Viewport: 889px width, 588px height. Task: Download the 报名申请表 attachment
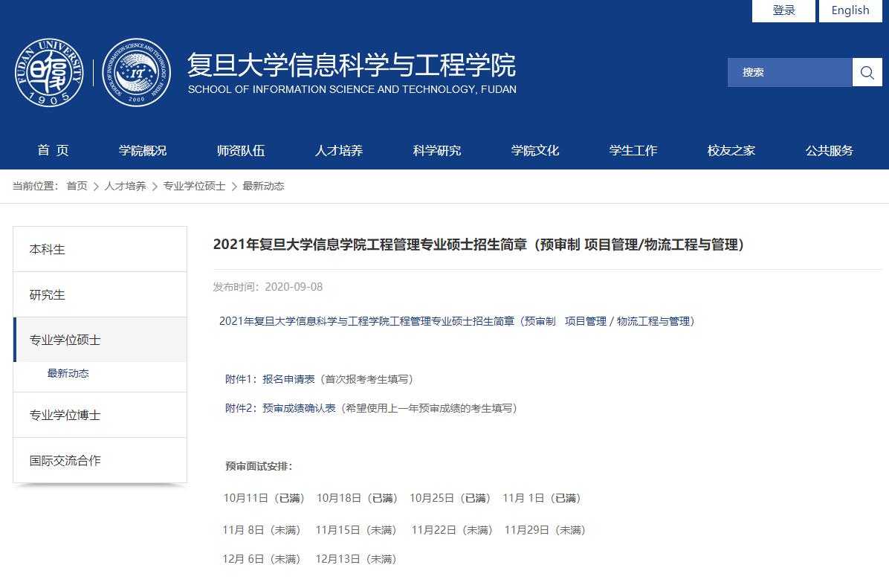pos(288,379)
